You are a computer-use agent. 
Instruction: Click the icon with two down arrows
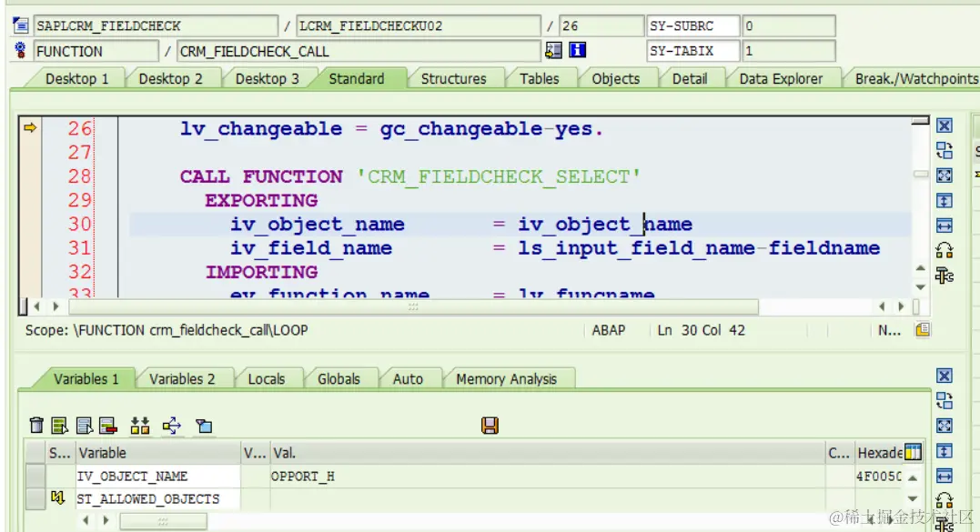pyautogui.click(x=140, y=426)
